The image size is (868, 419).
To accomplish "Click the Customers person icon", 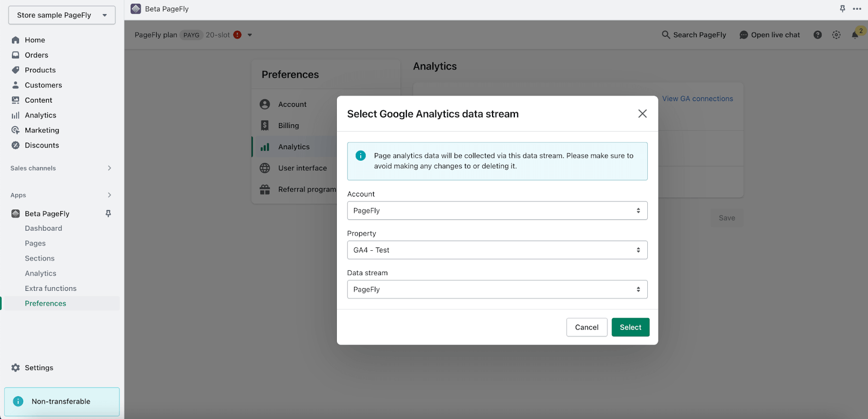I will pos(15,85).
